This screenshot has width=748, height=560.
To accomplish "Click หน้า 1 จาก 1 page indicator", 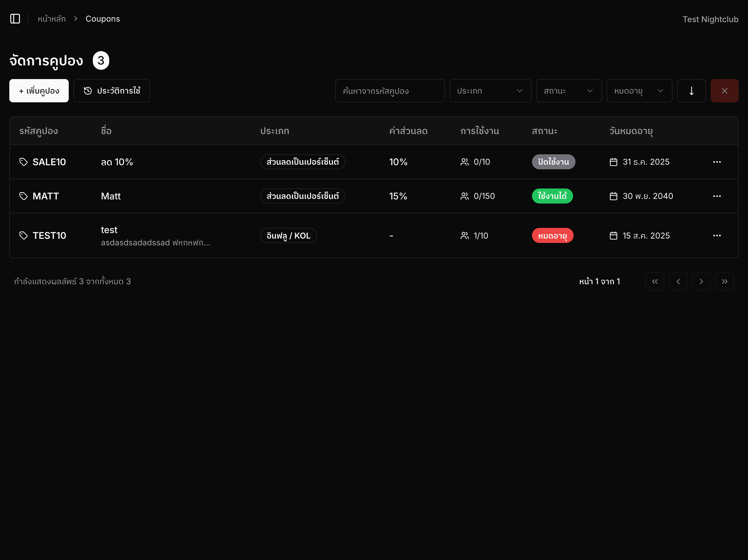I will [x=600, y=282].
